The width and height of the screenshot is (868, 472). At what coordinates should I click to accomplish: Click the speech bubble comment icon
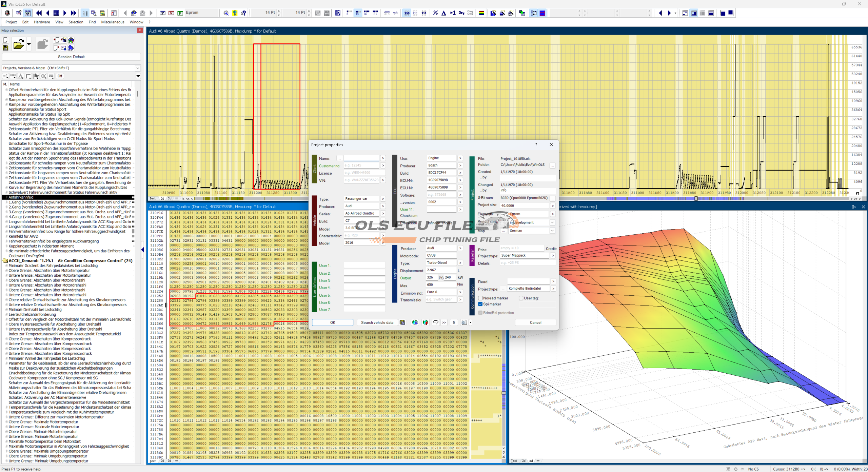[x=436, y=322]
